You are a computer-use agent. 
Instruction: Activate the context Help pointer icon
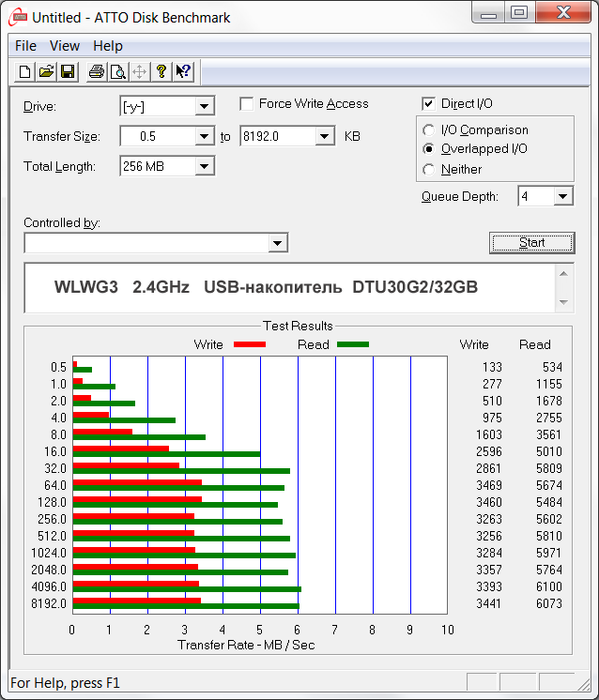pyautogui.click(x=183, y=71)
